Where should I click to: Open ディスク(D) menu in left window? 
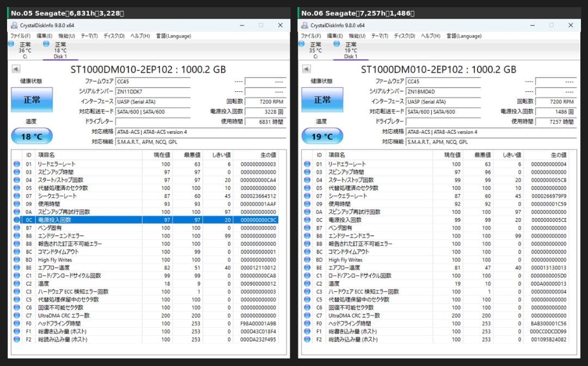point(114,36)
